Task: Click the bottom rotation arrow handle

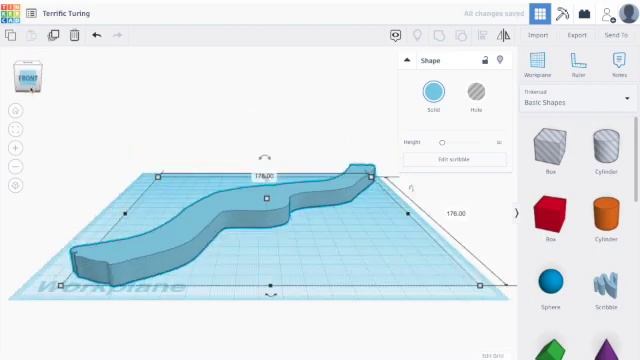Action: 271,295
